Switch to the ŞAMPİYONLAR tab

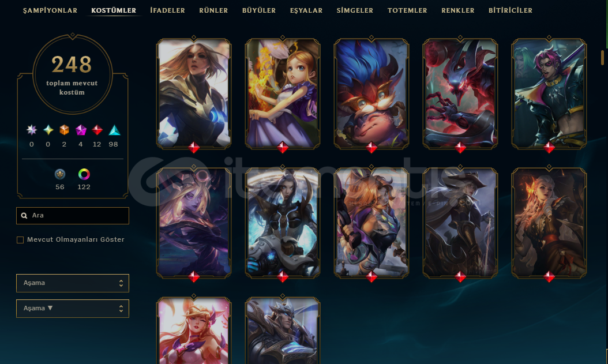point(50,10)
